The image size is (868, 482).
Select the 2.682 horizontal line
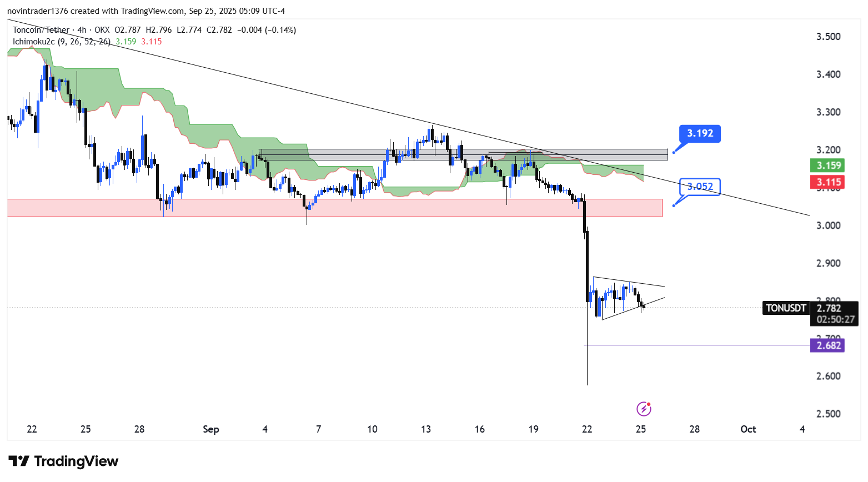(694, 345)
